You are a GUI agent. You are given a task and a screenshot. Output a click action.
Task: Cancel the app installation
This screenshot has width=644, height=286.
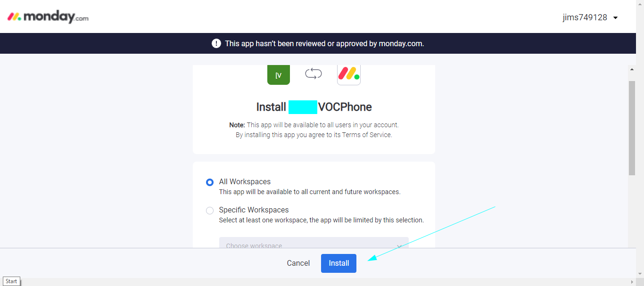(298, 263)
